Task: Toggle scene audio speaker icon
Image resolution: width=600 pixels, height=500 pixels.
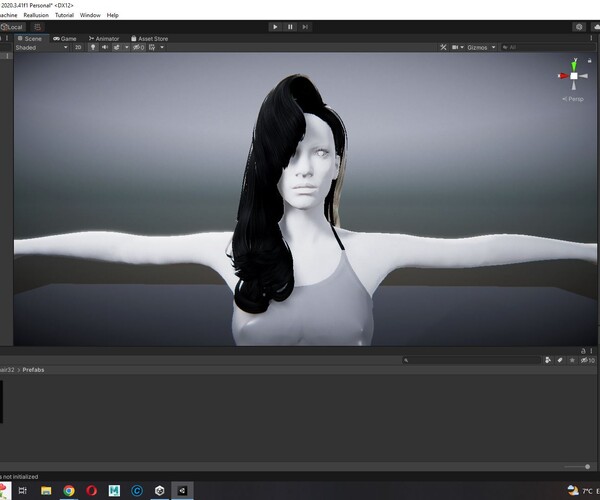Action: (104, 47)
